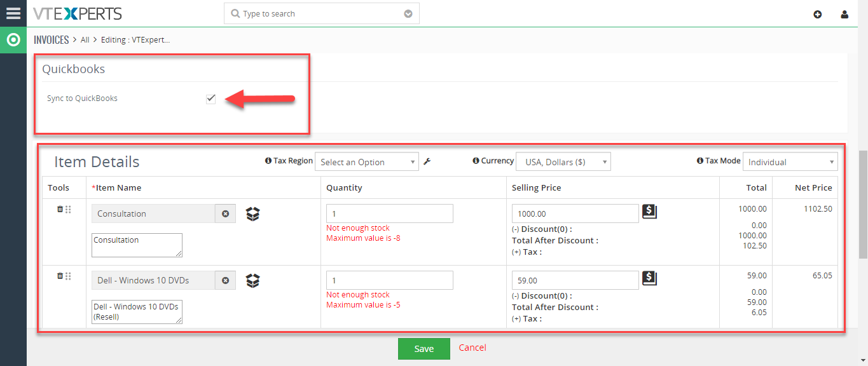Click the Dell description textarea
868x366 pixels.
pyautogui.click(x=137, y=312)
